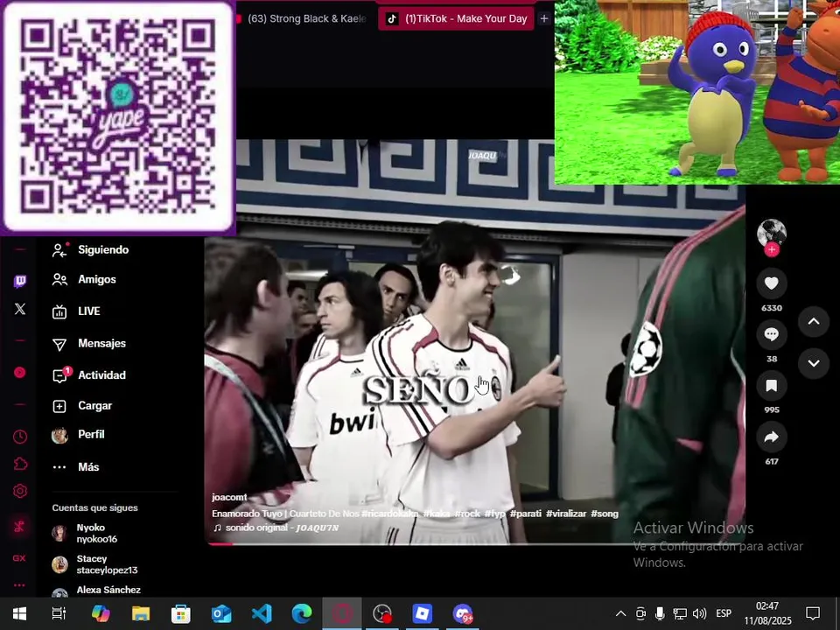Screen dimensions: 840x630
Task: Go to next video with down chevron
Action: (x=814, y=363)
